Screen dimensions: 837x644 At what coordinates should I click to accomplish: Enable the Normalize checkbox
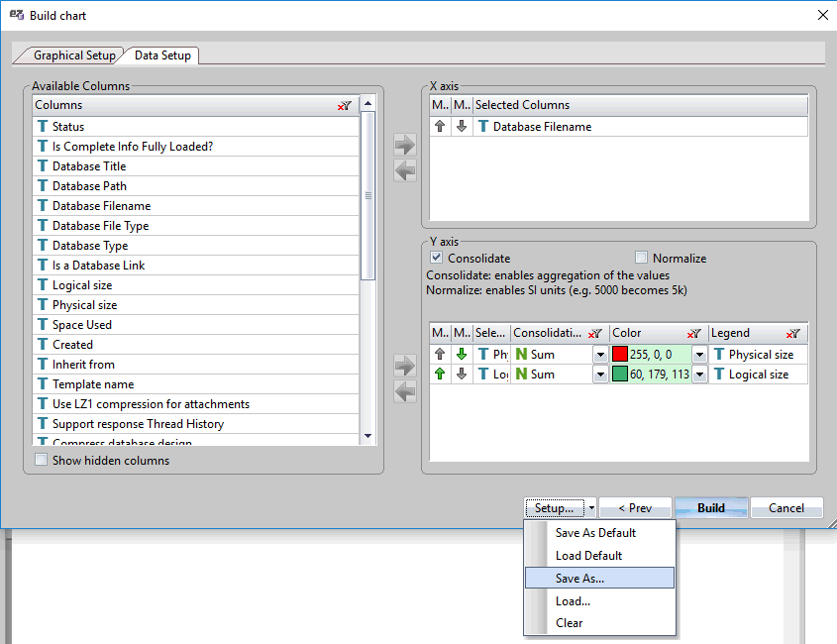point(641,259)
